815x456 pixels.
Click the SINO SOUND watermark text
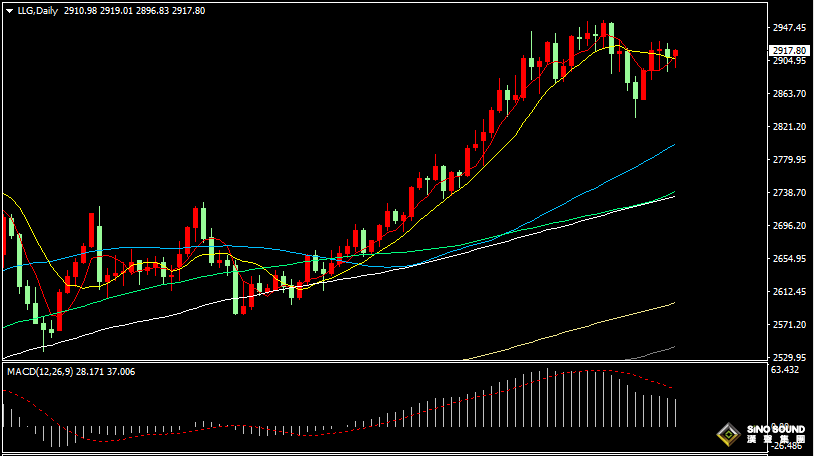pyautogui.click(x=775, y=429)
